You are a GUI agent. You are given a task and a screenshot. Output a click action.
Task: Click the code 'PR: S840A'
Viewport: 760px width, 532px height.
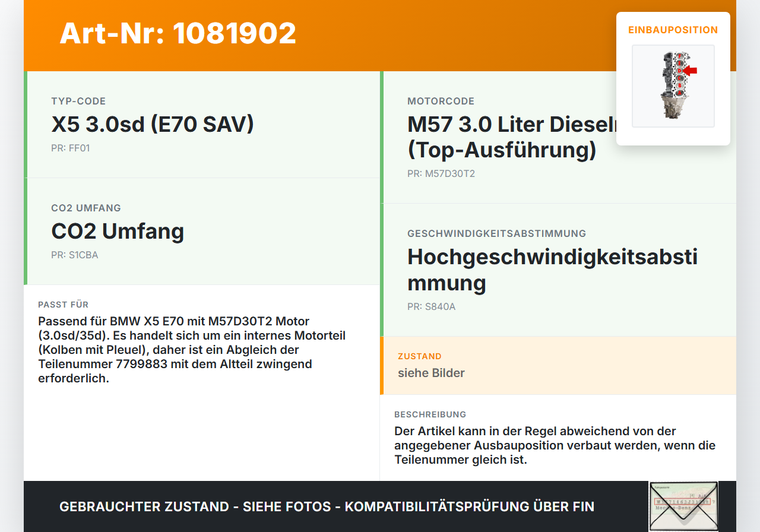[432, 307]
